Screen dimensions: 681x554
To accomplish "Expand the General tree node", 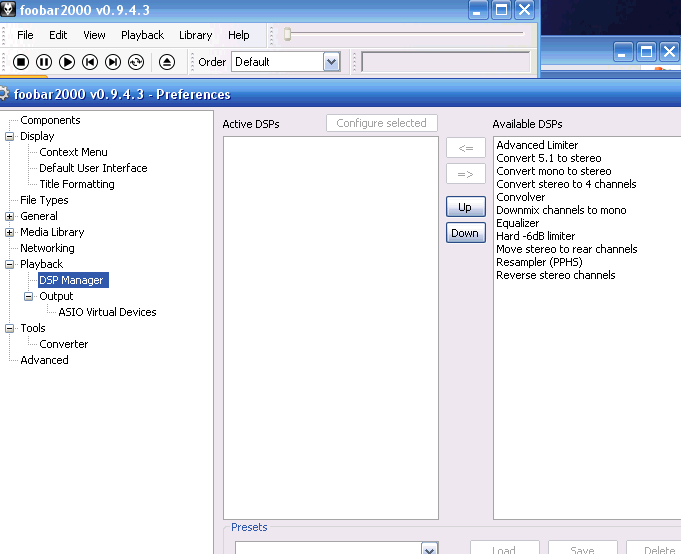I will [9, 216].
